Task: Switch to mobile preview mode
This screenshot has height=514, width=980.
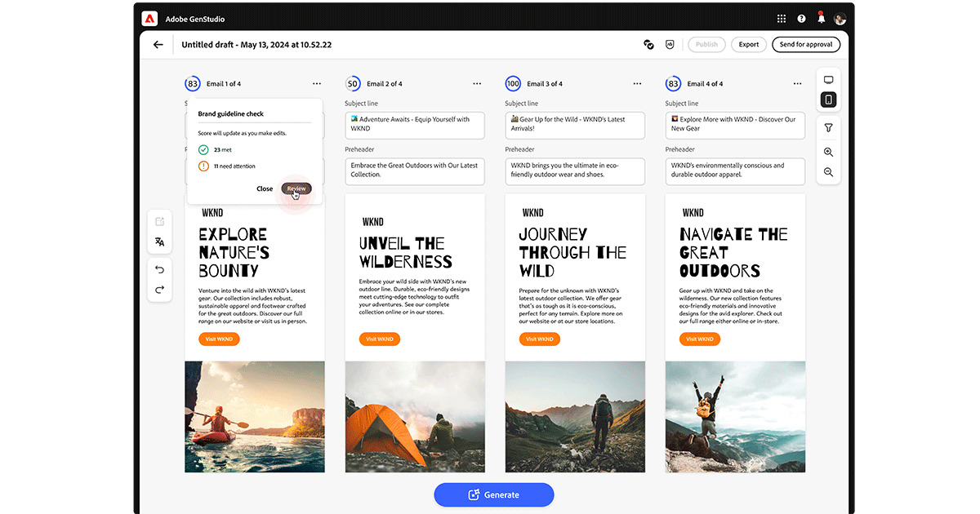Action: (x=828, y=100)
